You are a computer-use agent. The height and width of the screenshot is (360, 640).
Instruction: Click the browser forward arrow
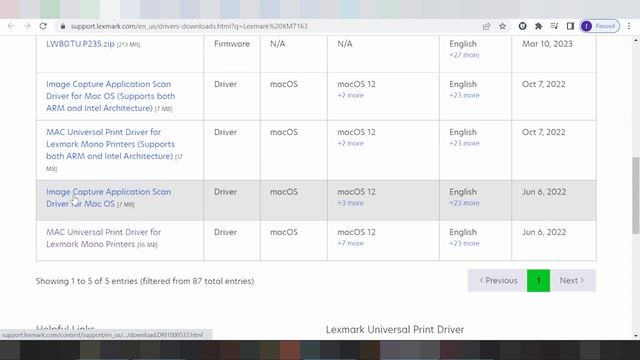(x=27, y=26)
